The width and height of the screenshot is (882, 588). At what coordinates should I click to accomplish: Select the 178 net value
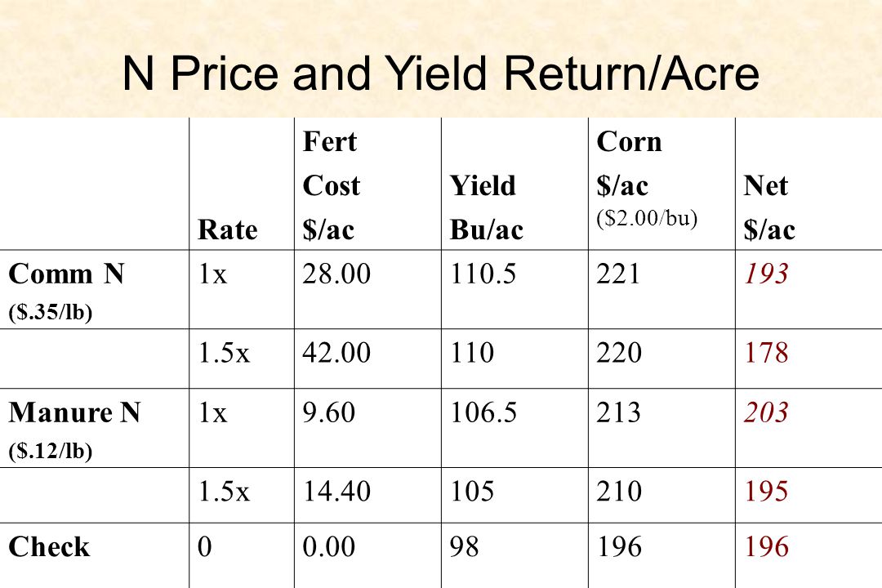click(766, 353)
